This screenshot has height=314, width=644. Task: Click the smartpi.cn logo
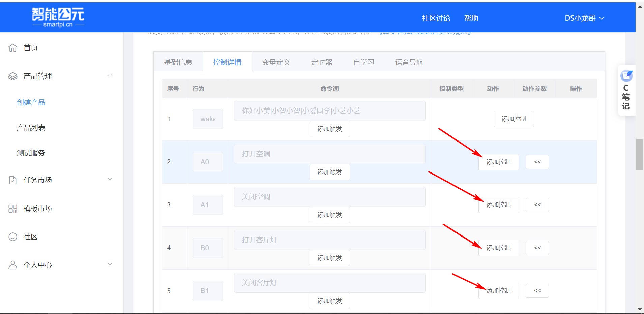pyautogui.click(x=58, y=18)
